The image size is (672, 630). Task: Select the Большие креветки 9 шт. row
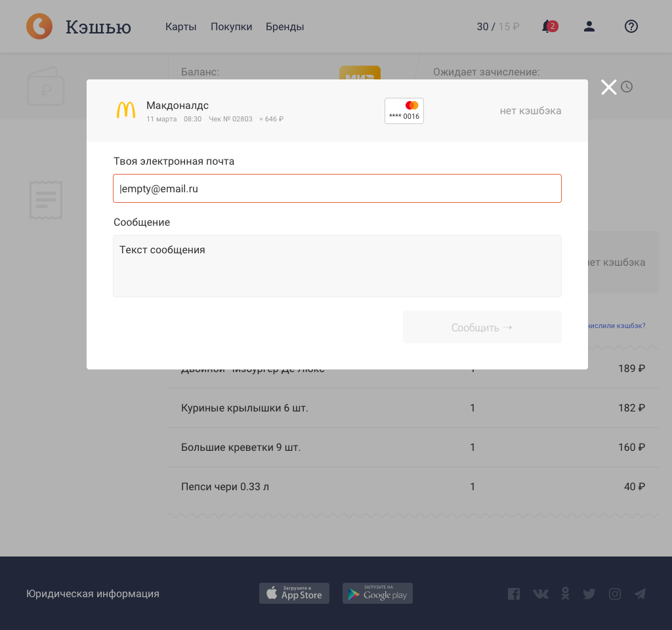click(413, 448)
